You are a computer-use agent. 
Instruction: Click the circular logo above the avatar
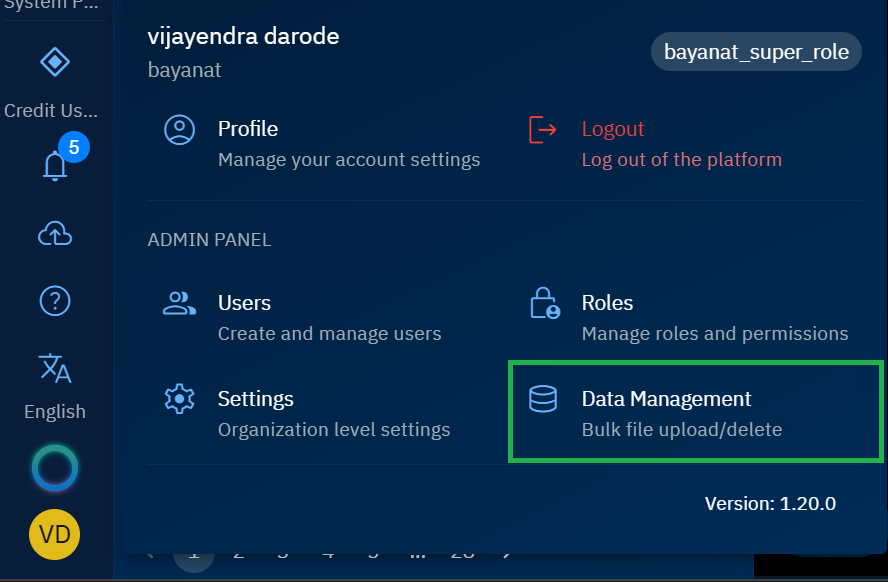[54, 467]
